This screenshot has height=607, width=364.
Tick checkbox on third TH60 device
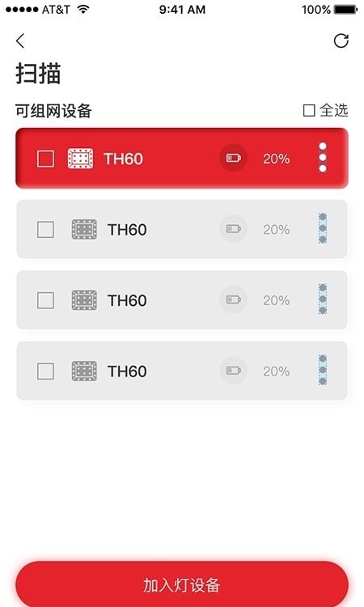click(x=45, y=300)
